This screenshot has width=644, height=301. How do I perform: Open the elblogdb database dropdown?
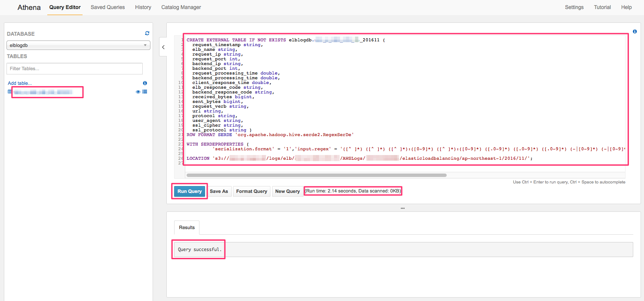click(x=78, y=45)
